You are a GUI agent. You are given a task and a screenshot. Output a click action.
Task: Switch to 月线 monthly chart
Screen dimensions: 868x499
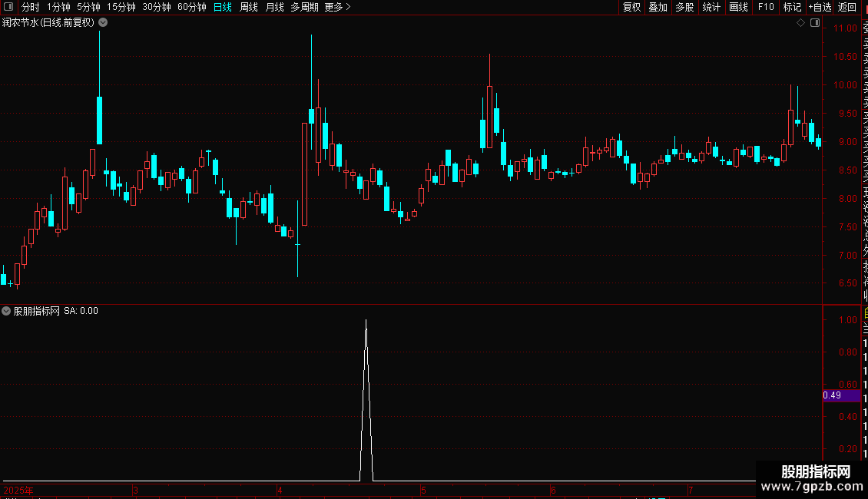point(274,7)
